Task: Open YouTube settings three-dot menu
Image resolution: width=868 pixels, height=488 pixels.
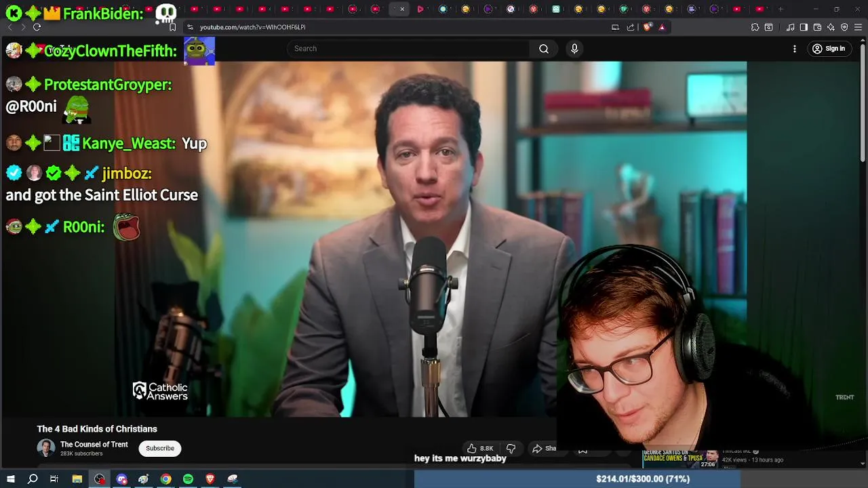Action: [795, 49]
